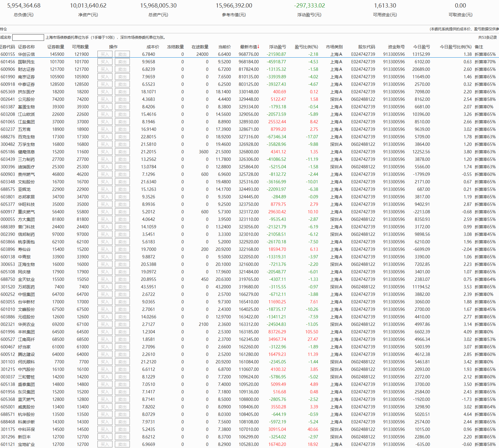Click 105.50 profit ratio for 丰林集团
The height and width of the screenshot is (448, 499).
(312, 332)
